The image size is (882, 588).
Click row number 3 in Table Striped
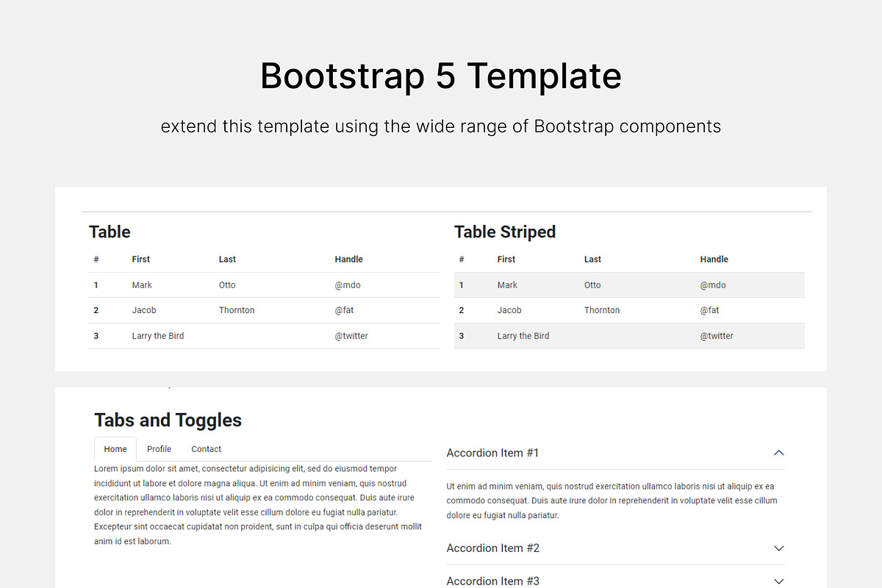click(462, 336)
